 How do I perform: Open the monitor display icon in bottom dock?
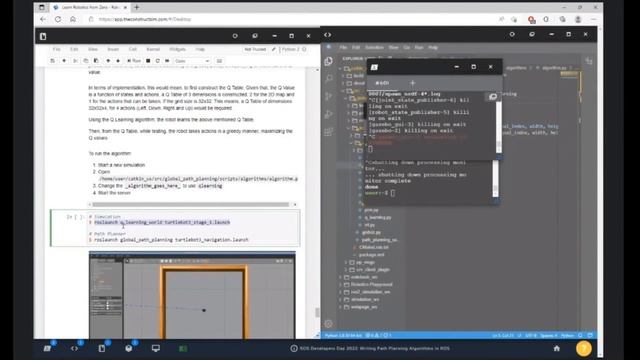click(156, 349)
